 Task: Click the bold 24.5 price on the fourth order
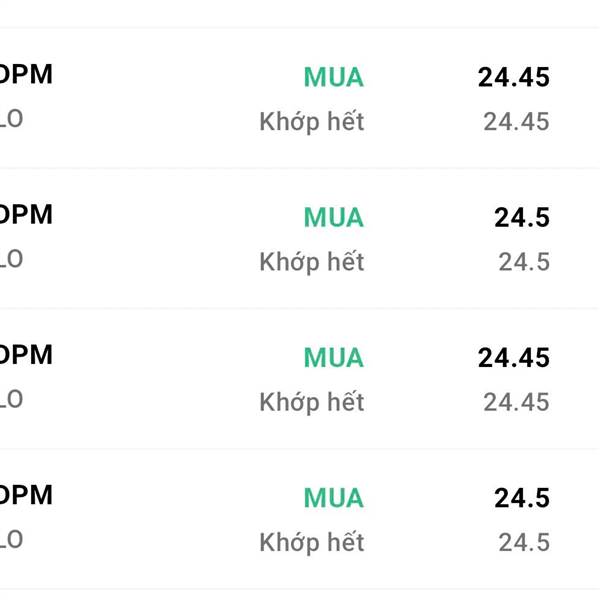click(x=522, y=498)
